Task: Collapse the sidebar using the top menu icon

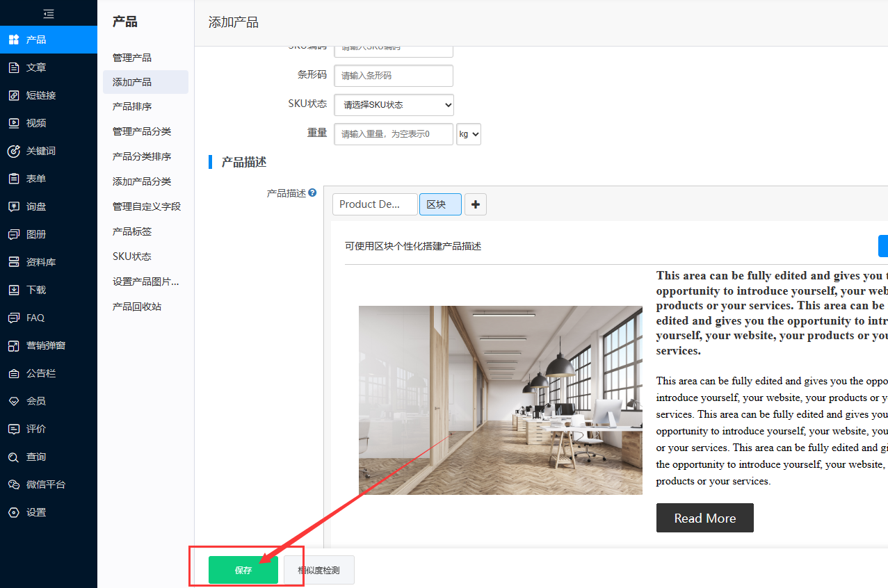Action: (x=48, y=13)
